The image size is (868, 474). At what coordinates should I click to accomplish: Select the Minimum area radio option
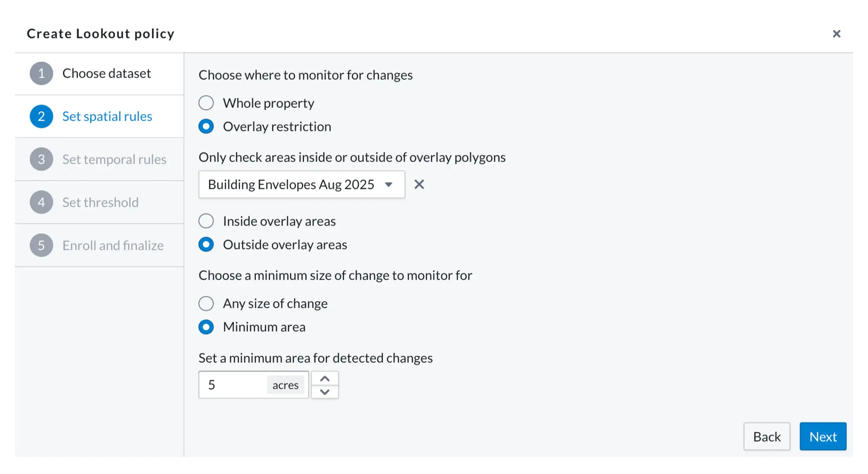pyautogui.click(x=206, y=327)
